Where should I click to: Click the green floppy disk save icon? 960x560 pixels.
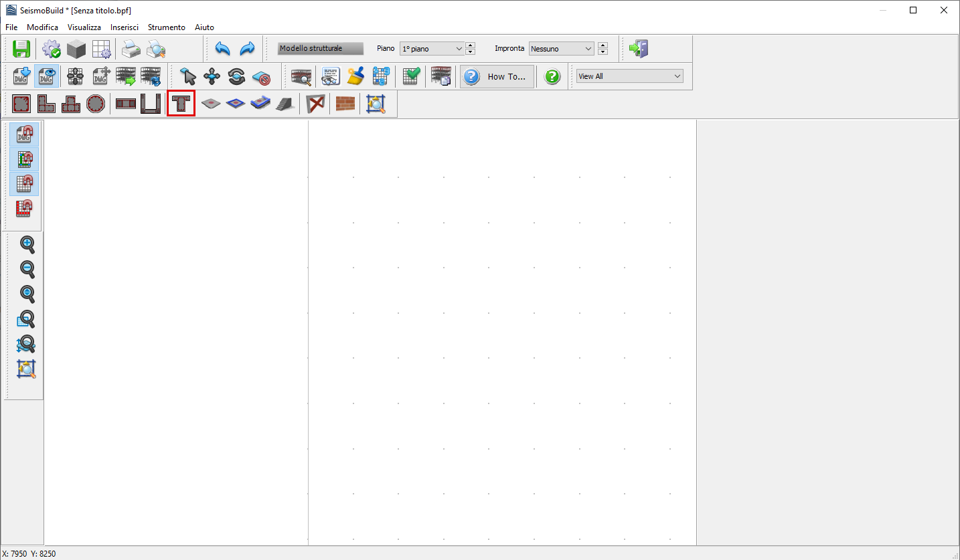pos(21,49)
